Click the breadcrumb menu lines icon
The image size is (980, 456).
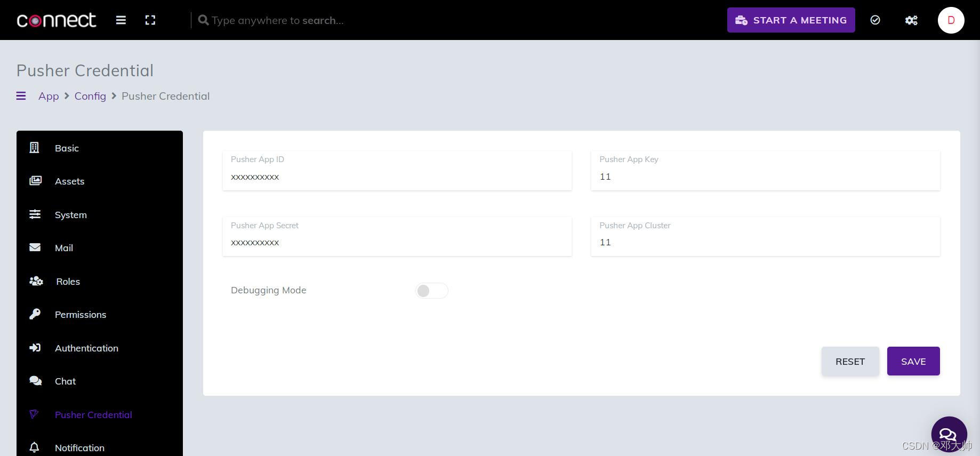pyautogui.click(x=21, y=96)
